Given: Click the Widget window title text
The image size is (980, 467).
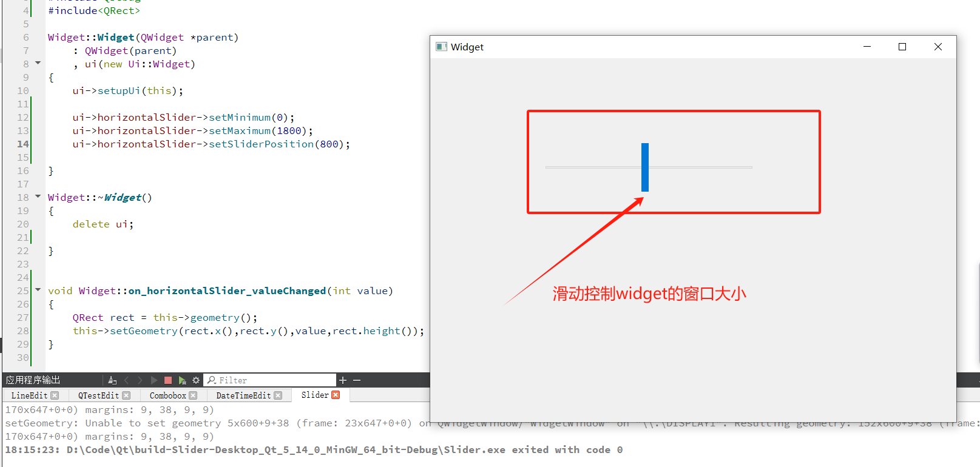Looking at the screenshot, I should pos(467,47).
